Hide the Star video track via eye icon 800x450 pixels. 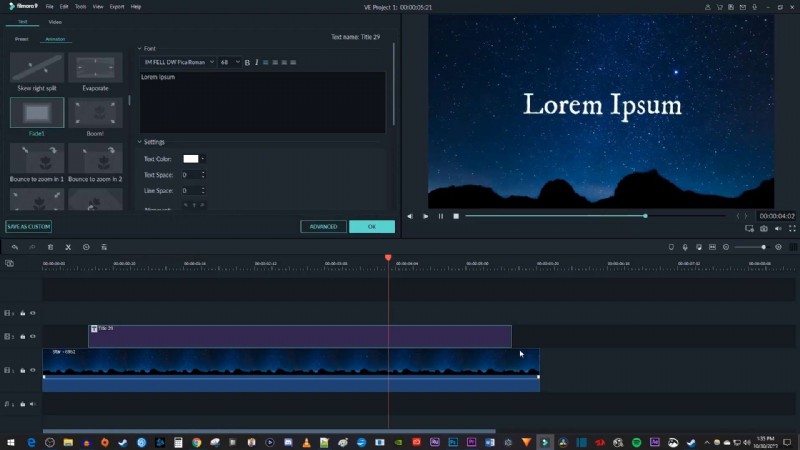pos(33,370)
